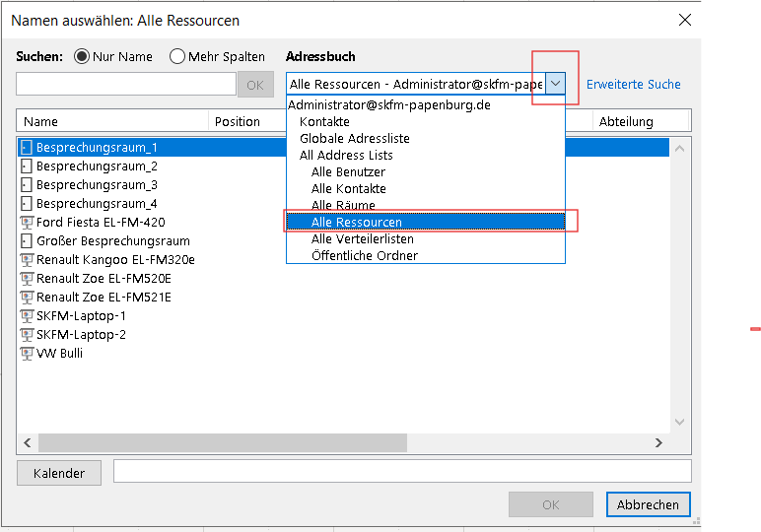Click the Kalender button
The height and width of the screenshot is (532, 761).
(x=59, y=474)
